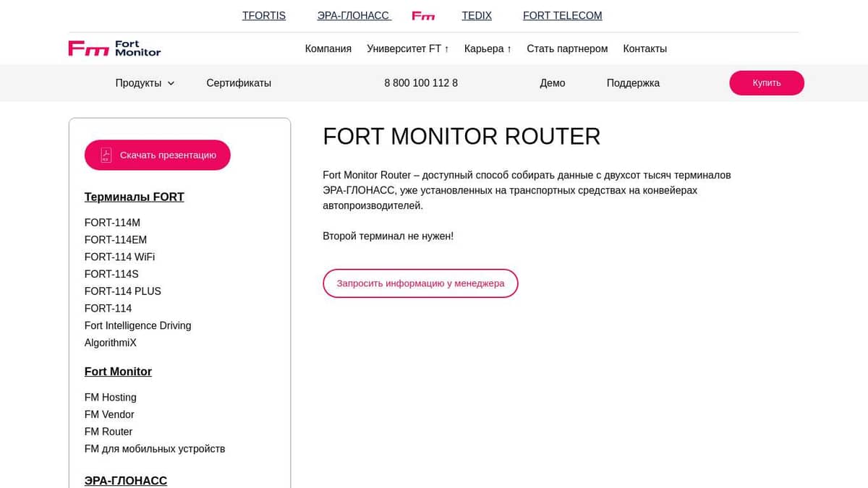Open the FORT TELECOM link
Image resolution: width=868 pixels, height=488 pixels.
(x=562, y=15)
